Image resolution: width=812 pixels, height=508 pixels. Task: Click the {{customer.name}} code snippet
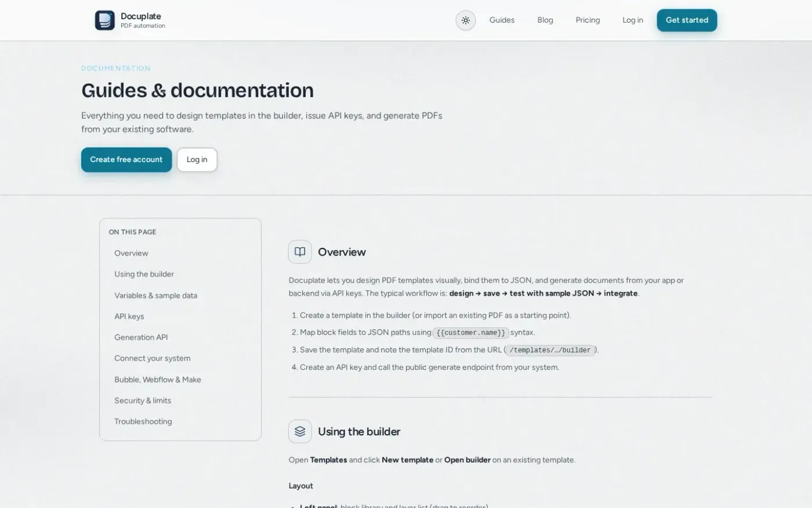pos(470,333)
